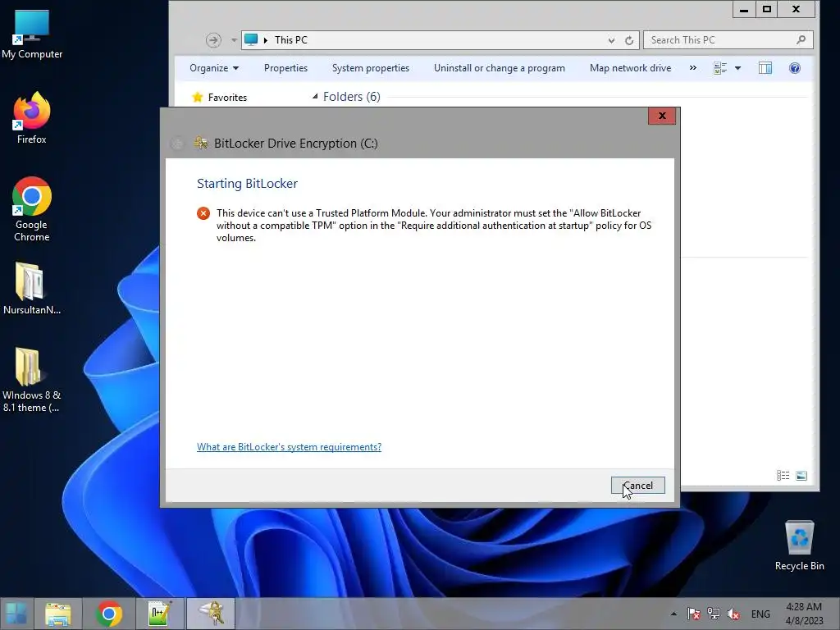Click the muted volume tray icon
Image resolution: width=840 pixels, height=630 pixels.
[x=733, y=614]
